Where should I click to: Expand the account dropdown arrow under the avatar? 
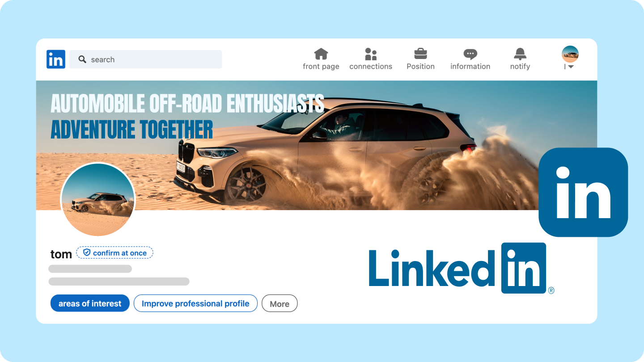[571, 67]
